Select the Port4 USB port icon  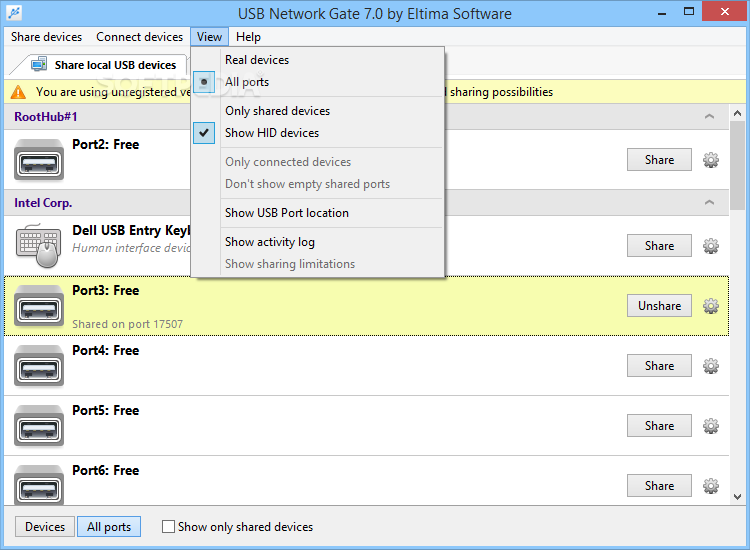coord(39,366)
